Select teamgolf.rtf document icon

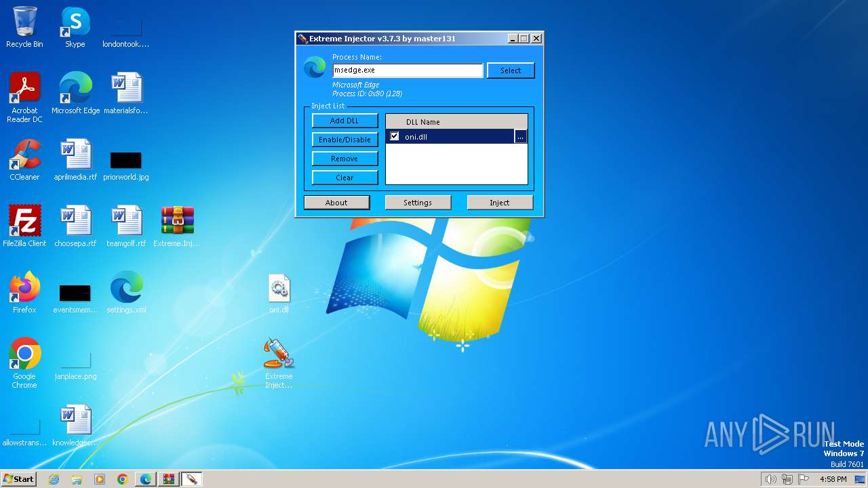tap(125, 226)
